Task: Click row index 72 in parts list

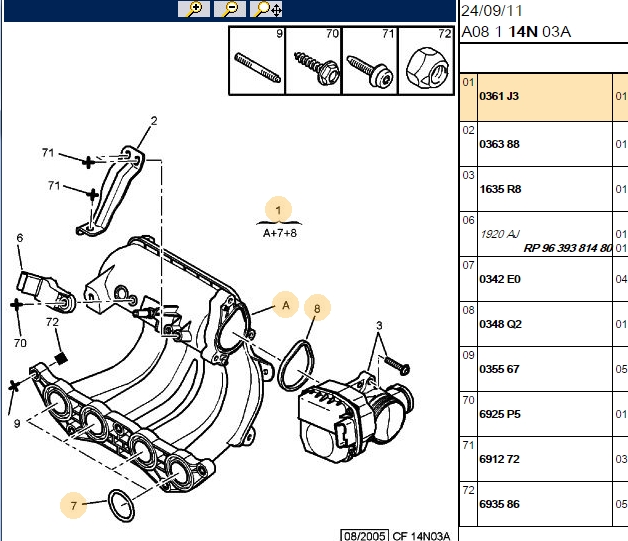Action: [x=468, y=491]
